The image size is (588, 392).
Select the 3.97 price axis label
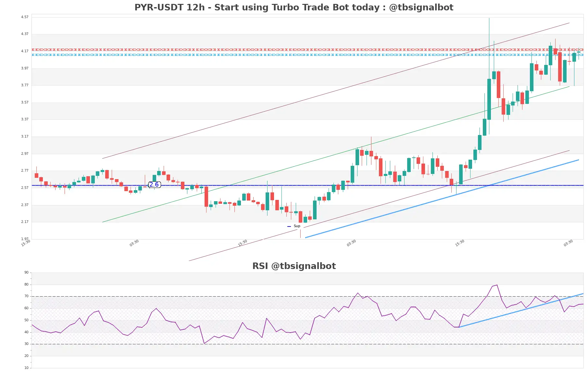pyautogui.click(x=25, y=68)
